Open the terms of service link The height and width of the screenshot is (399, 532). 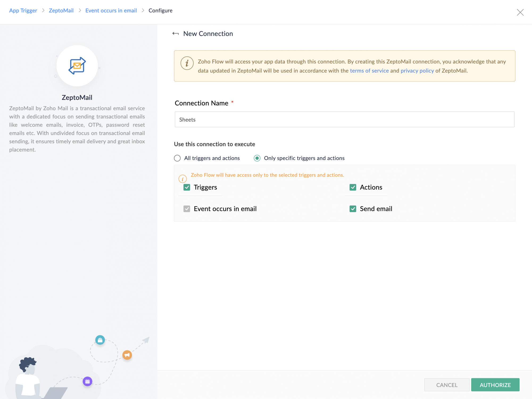point(369,71)
